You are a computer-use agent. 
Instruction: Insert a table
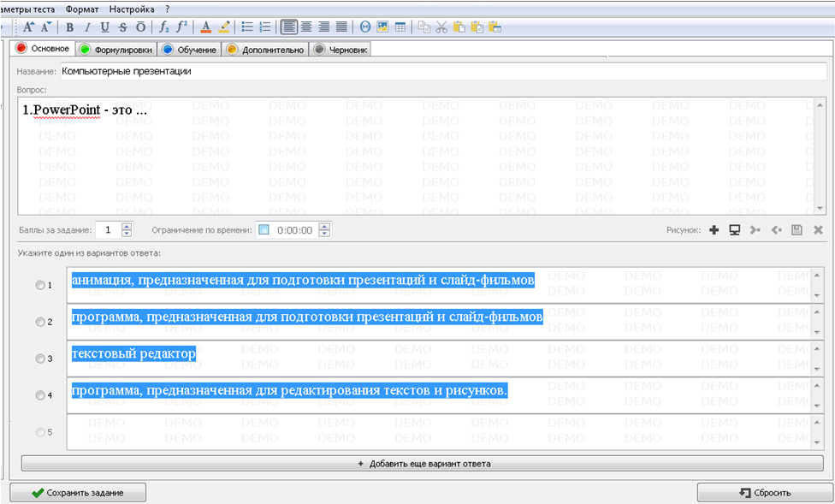tap(400, 27)
